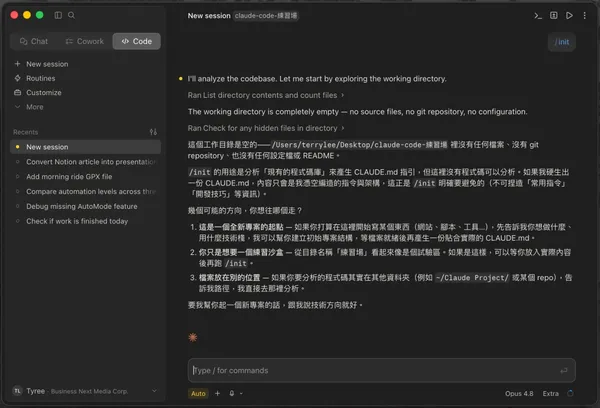
Task: Switch to the Chat tab
Action: 34,41
